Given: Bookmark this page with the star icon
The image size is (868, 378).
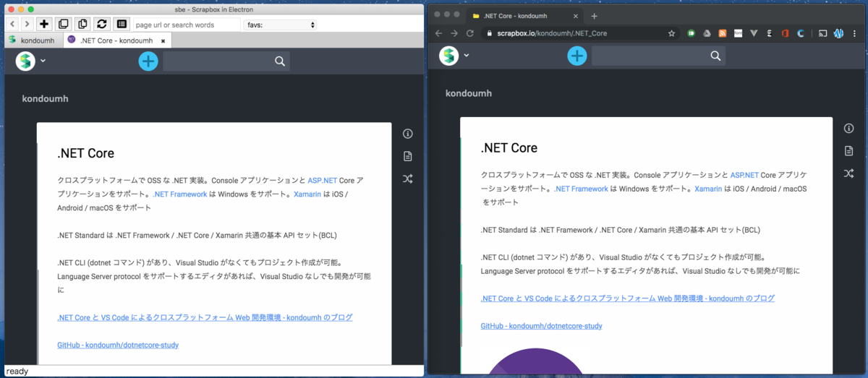Looking at the screenshot, I should (x=671, y=33).
